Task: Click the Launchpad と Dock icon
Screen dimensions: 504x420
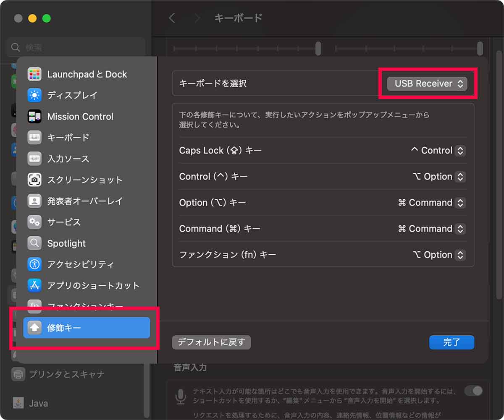Action: pos(34,74)
